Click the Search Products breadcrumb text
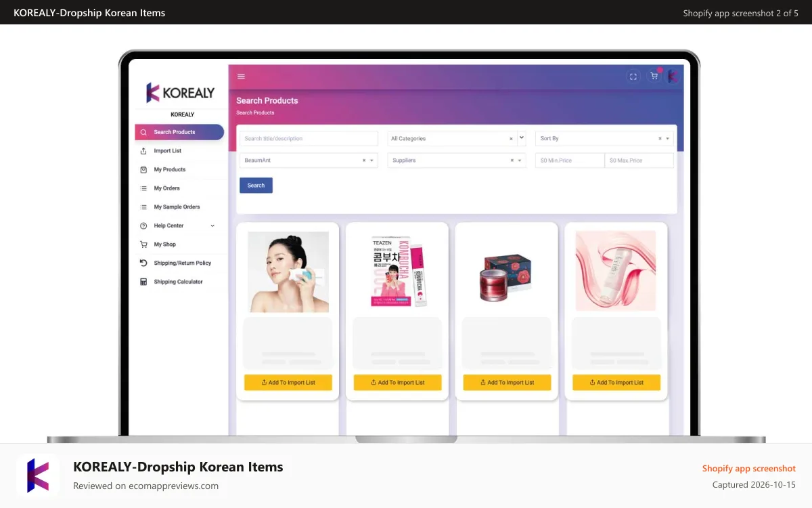This screenshot has width=812, height=508. click(x=255, y=112)
